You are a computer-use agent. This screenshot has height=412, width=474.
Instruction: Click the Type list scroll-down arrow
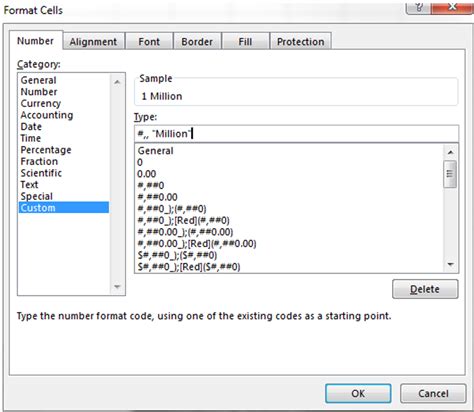click(x=450, y=265)
